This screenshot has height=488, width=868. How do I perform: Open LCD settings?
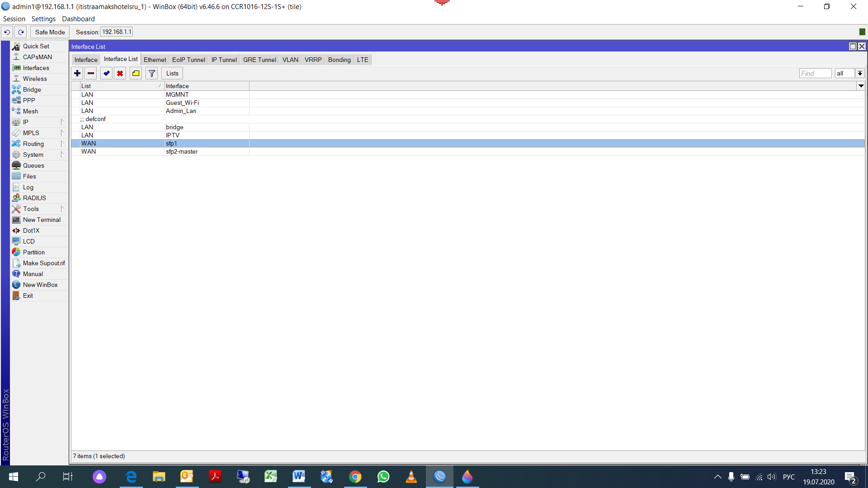point(39,241)
